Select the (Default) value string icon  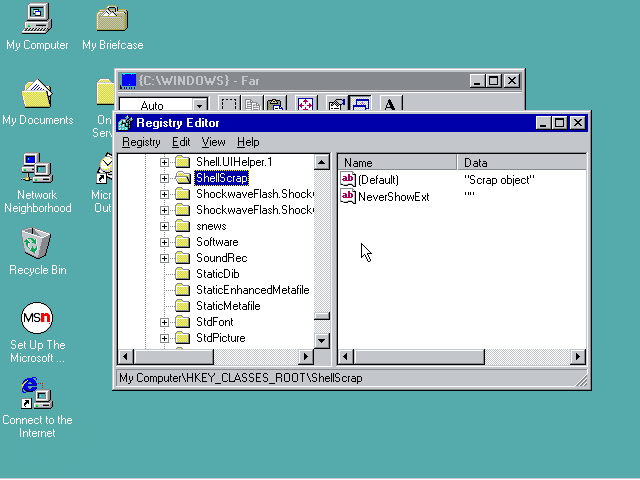coord(348,179)
